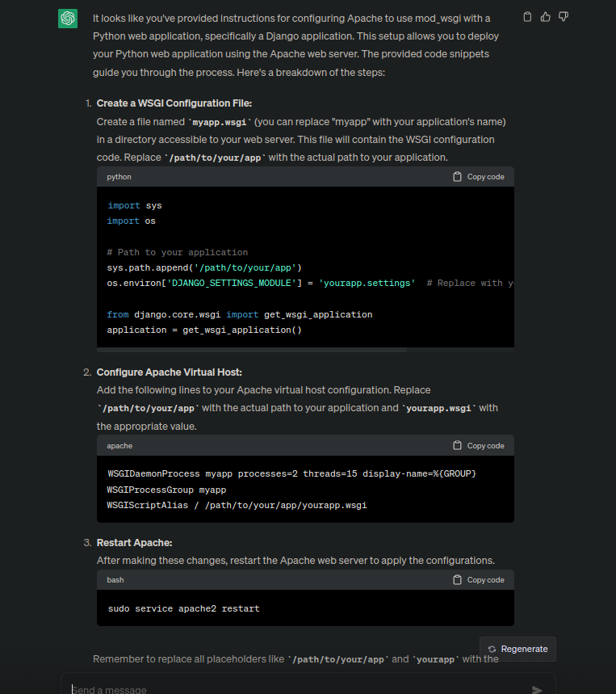Copy the full response via clipboard icon

pyautogui.click(x=527, y=16)
